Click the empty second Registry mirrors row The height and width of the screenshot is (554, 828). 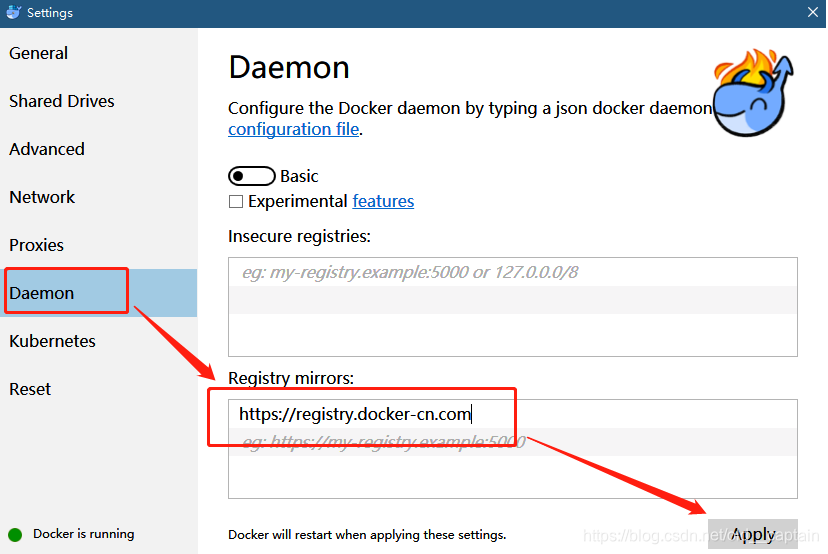[x=513, y=442]
